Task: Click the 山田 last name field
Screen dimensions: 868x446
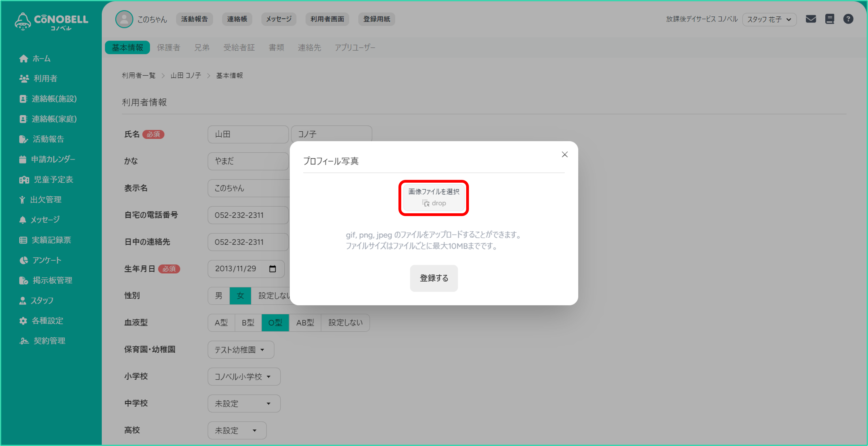Action: pyautogui.click(x=248, y=134)
